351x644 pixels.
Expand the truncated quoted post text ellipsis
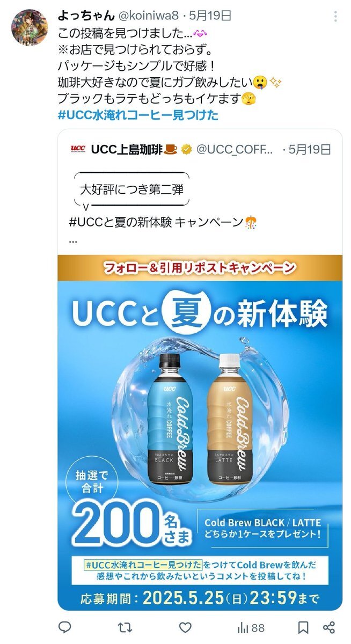click(74, 240)
